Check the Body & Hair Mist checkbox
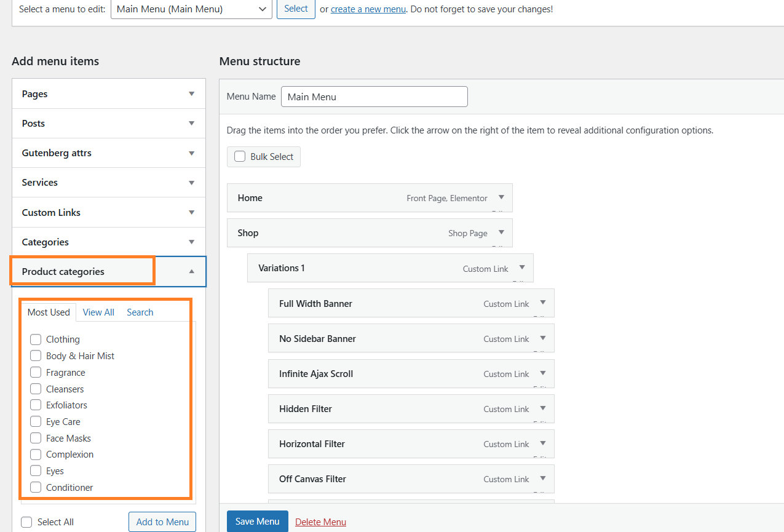784x532 pixels. [x=36, y=356]
